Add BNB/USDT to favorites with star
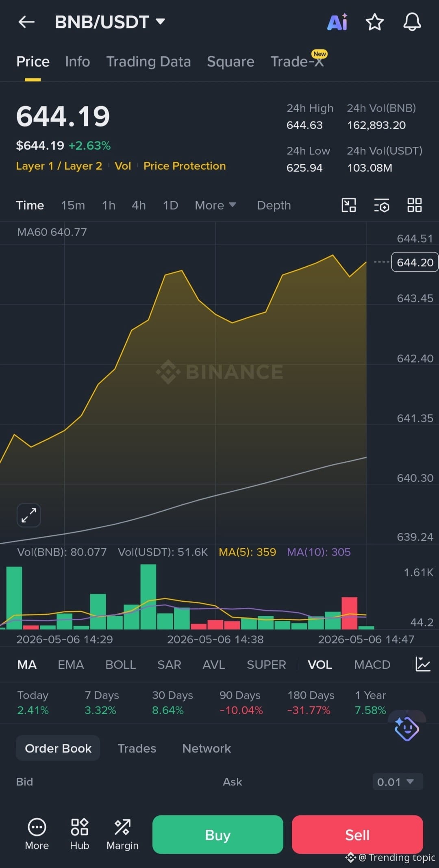This screenshot has width=439, height=868. (374, 22)
